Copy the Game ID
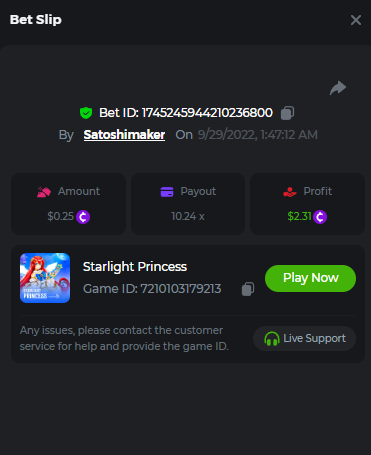 [x=248, y=289]
